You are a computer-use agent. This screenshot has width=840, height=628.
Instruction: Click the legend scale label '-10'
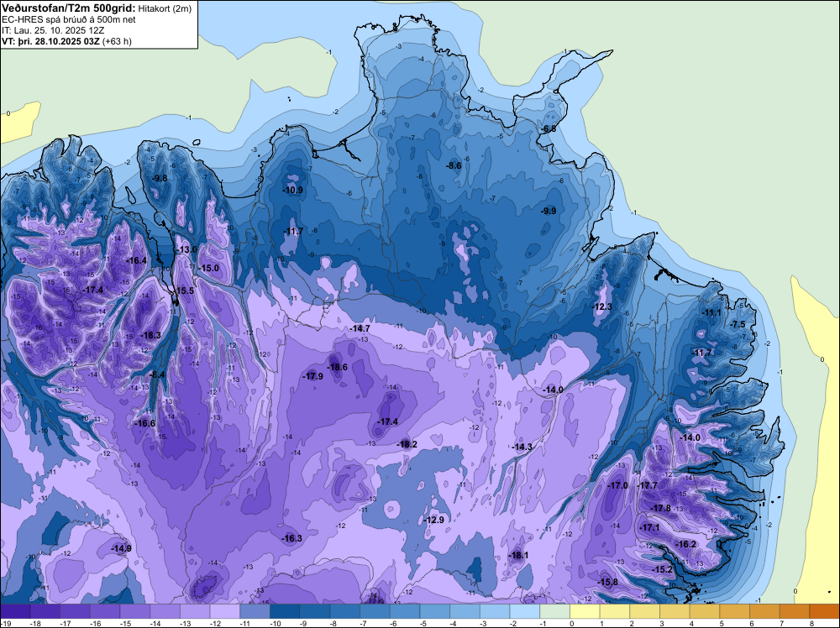(x=275, y=623)
